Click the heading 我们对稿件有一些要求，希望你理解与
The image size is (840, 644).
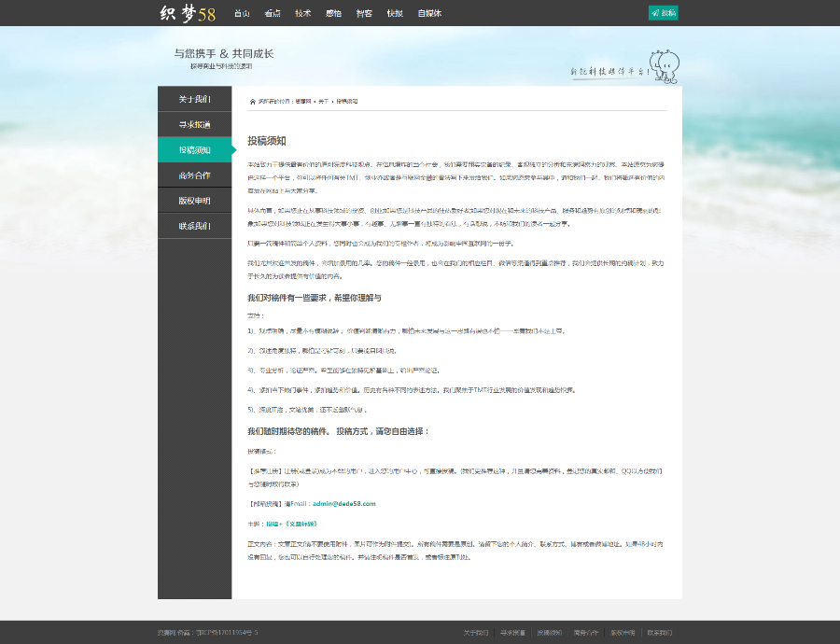pos(315,298)
